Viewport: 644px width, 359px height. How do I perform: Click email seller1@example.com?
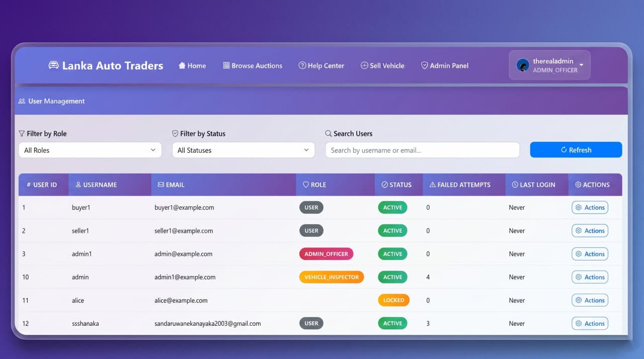pos(184,231)
